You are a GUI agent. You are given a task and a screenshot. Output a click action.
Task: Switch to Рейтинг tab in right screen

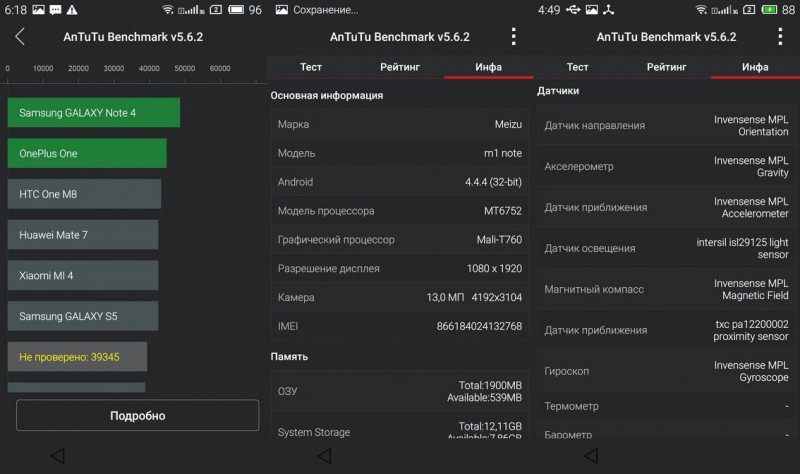point(666,67)
